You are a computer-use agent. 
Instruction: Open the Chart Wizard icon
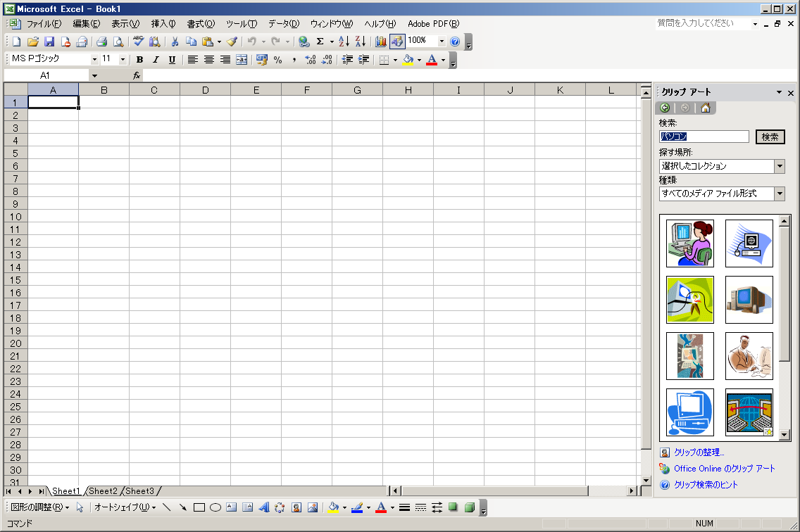pyautogui.click(x=381, y=42)
